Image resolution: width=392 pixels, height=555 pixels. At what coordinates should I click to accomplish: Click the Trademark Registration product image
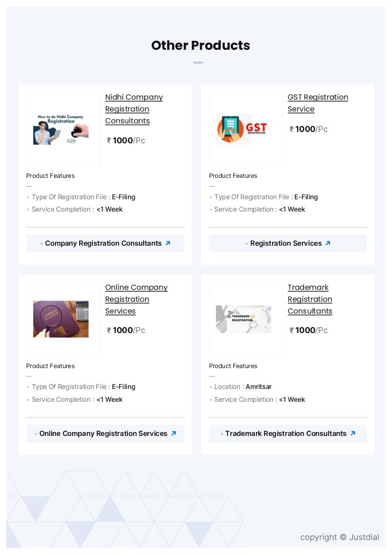pos(244,319)
